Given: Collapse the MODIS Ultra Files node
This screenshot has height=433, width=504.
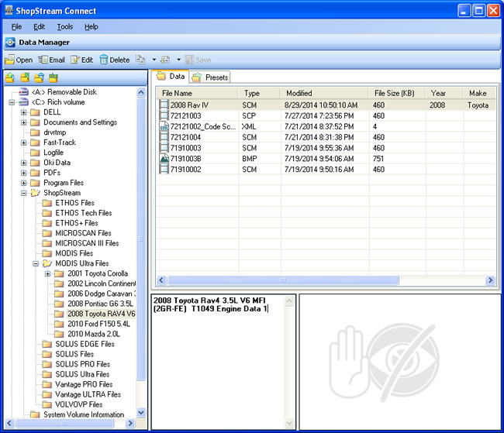Looking at the screenshot, I should click(x=36, y=263).
